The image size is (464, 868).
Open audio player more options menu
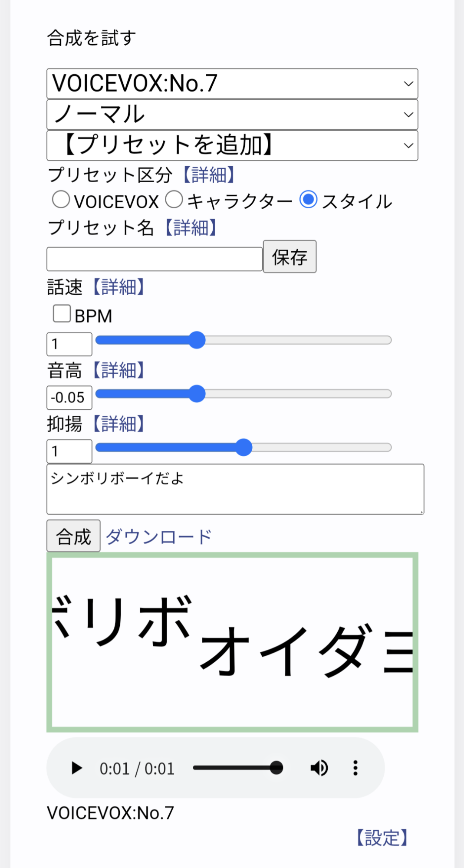click(355, 768)
